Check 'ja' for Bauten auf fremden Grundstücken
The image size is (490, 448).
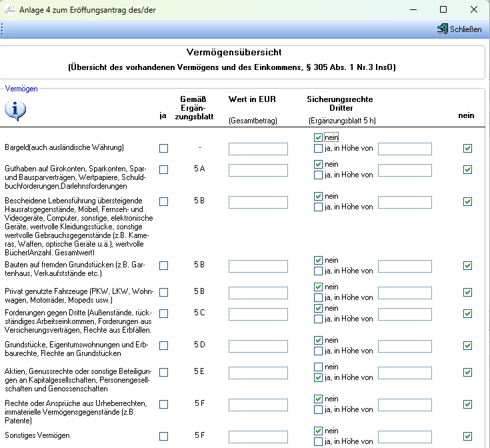tap(163, 265)
